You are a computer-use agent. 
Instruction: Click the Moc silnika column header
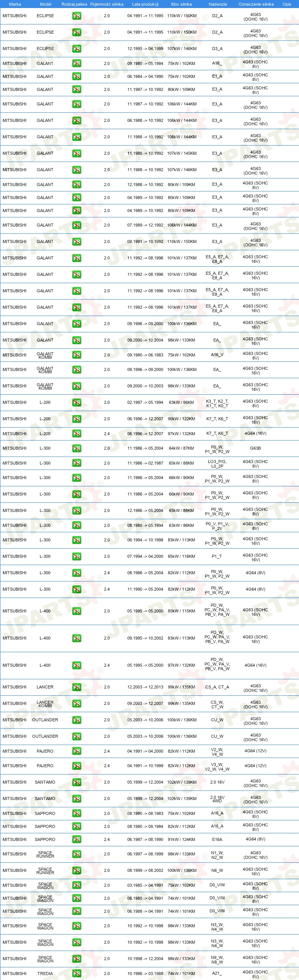tap(182, 4)
